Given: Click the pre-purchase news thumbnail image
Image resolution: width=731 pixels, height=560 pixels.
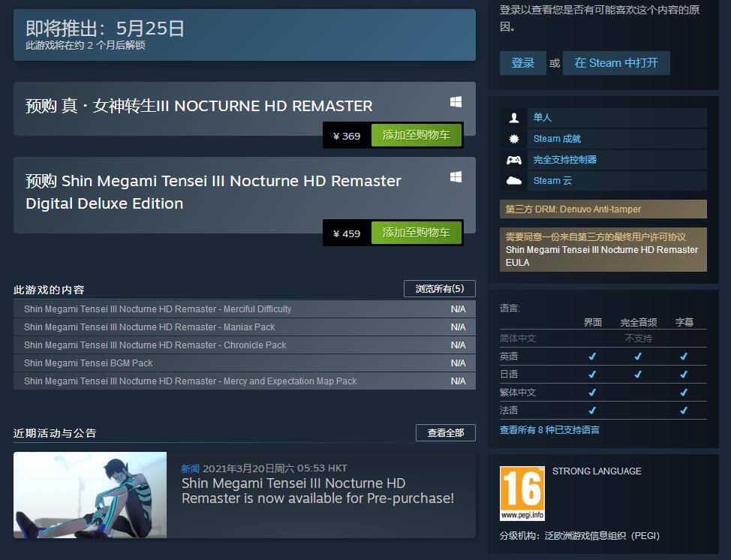Looking at the screenshot, I should [x=90, y=495].
